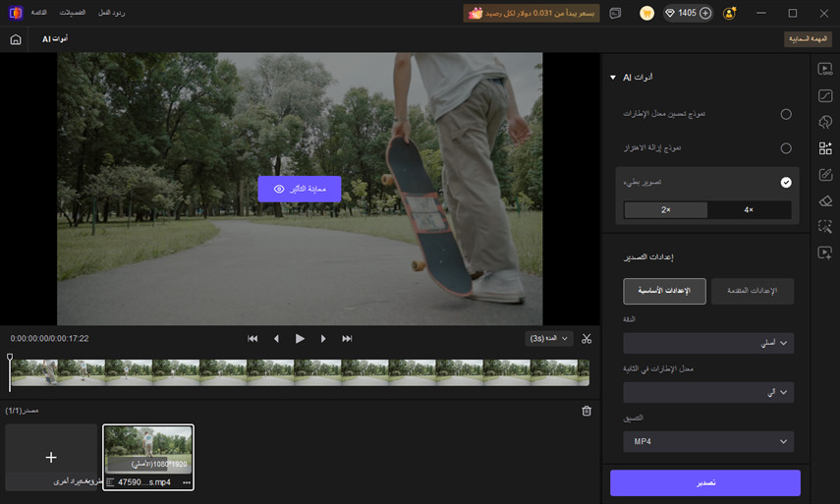Open the frames per second dropdown
Image resolution: width=840 pixels, height=504 pixels.
[708, 393]
